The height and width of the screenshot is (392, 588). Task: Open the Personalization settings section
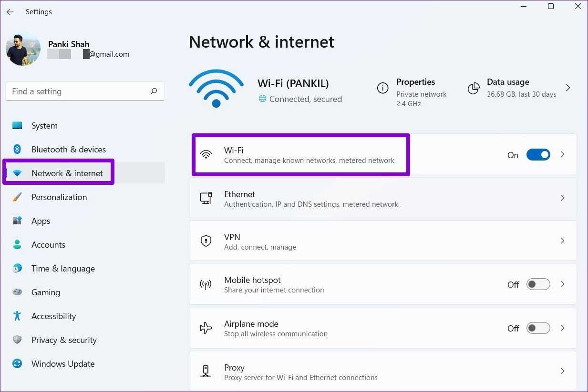(59, 197)
